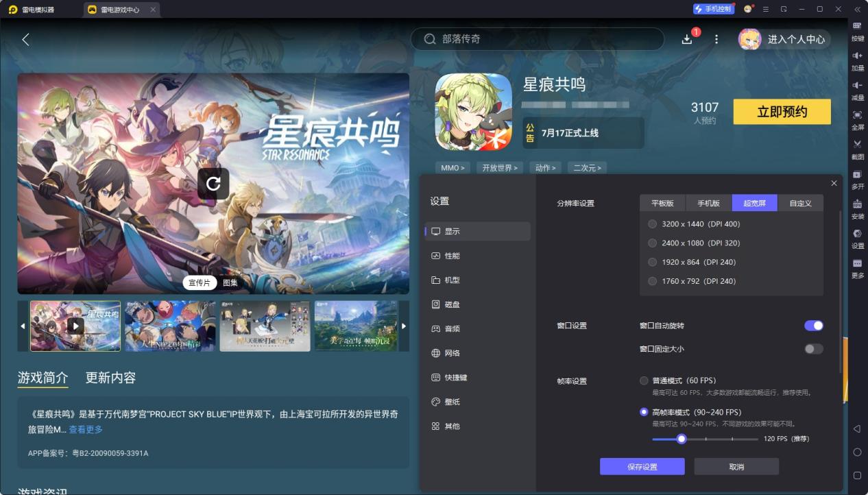Click the user avatar face in title bar

748,9
